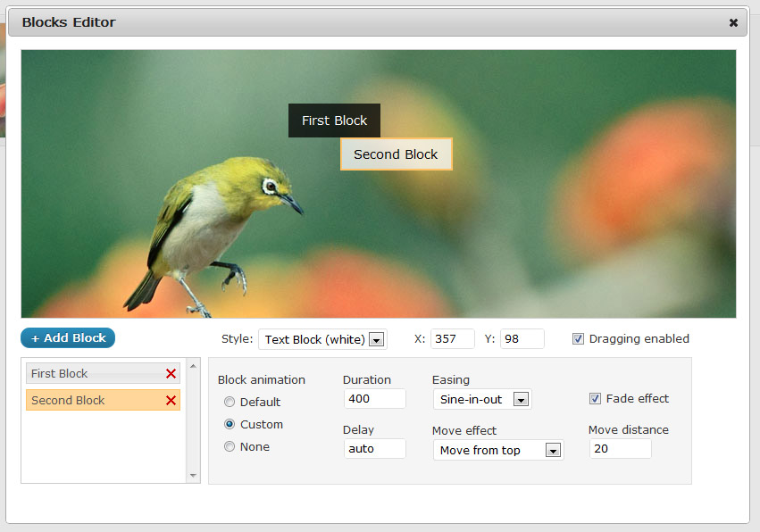Close the Blocks Editor dialog
760x532 pixels.
(x=733, y=23)
